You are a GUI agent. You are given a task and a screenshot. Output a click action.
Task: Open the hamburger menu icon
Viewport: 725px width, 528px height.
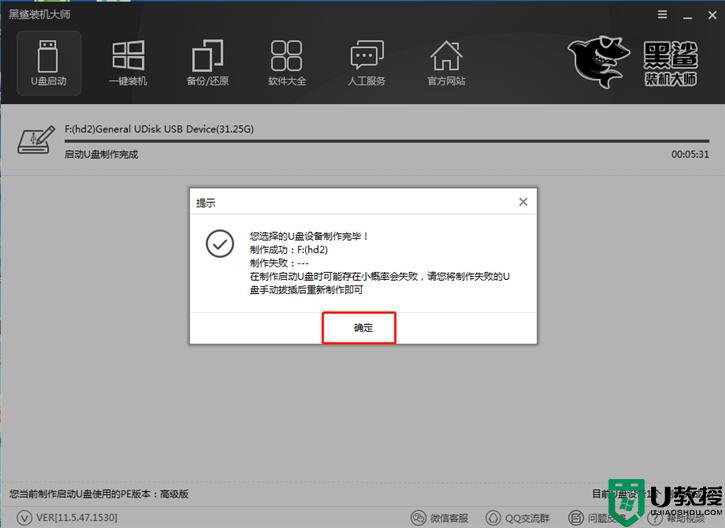point(662,15)
